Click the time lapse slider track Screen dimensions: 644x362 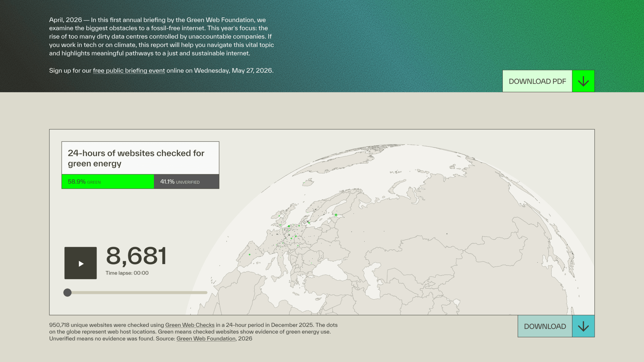coord(136,293)
